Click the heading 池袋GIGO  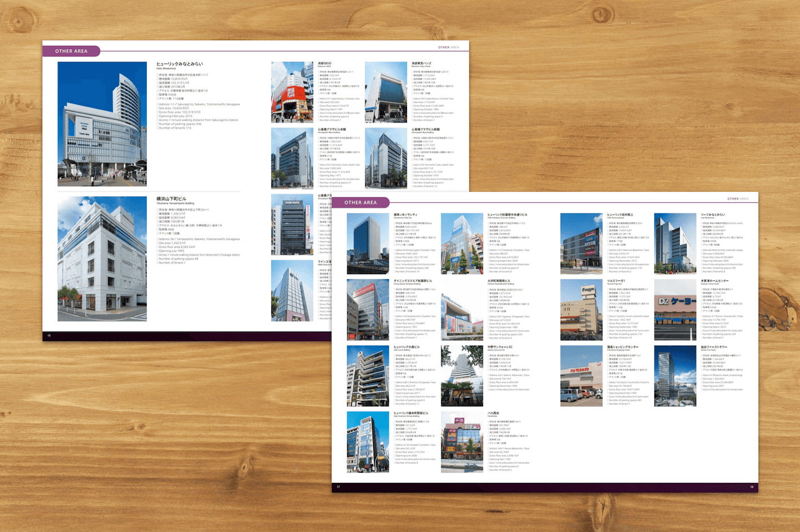click(325, 63)
